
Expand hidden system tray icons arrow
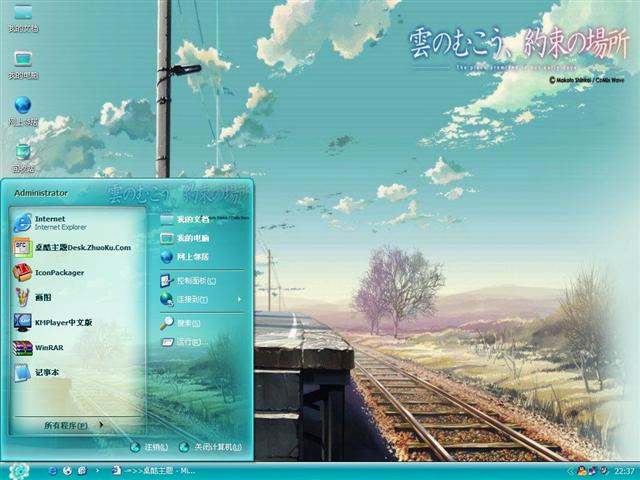click(569, 471)
